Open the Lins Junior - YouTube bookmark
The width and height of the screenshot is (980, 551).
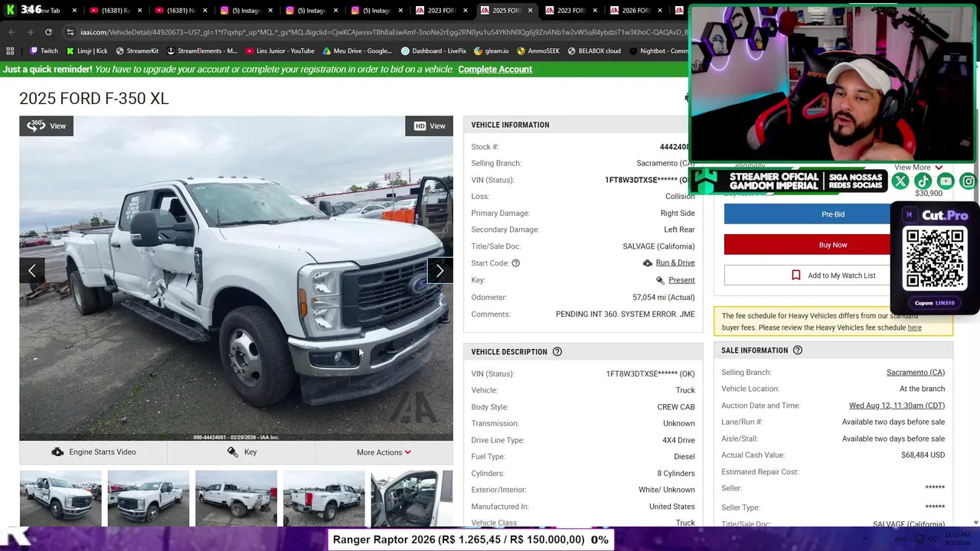(280, 51)
